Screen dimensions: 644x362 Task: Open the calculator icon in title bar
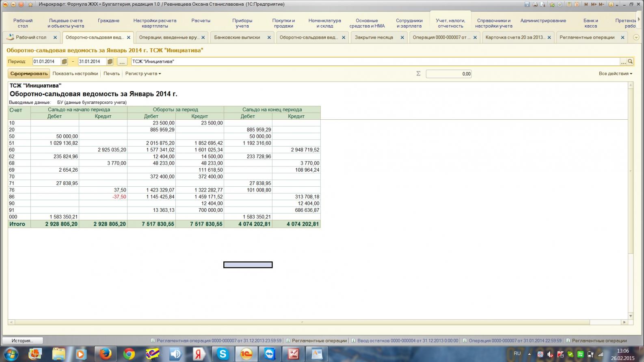569,4
